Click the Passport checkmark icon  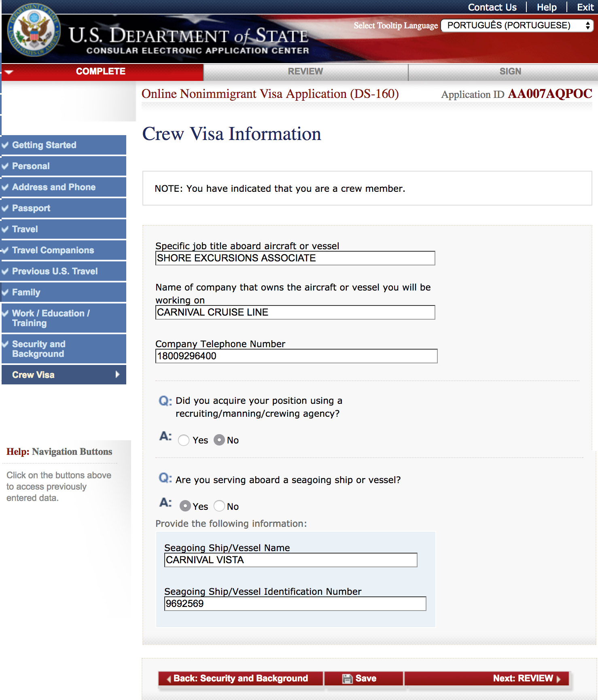pyautogui.click(x=5, y=208)
